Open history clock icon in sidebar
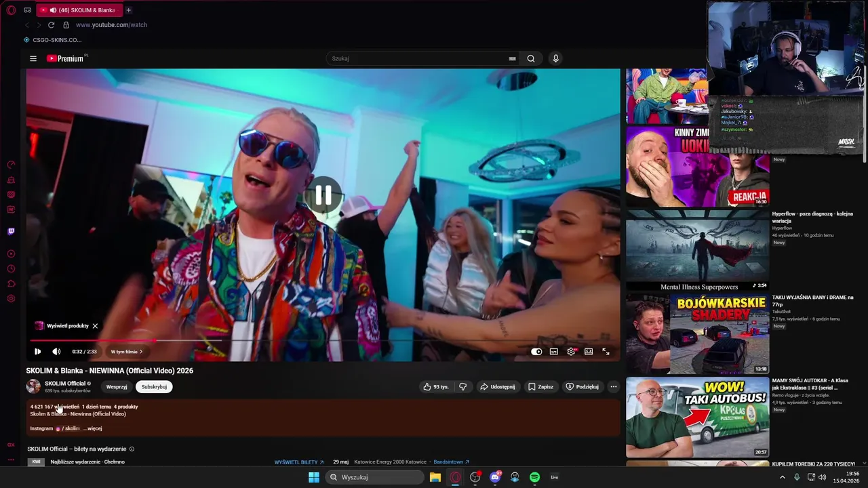Image resolution: width=868 pixels, height=488 pixels. pyautogui.click(x=11, y=269)
